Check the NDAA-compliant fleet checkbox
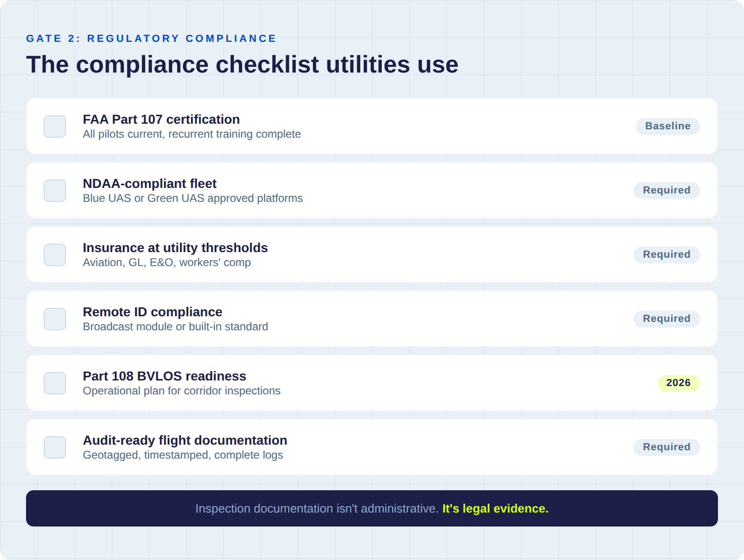Image resolution: width=744 pixels, height=560 pixels. [x=54, y=190]
